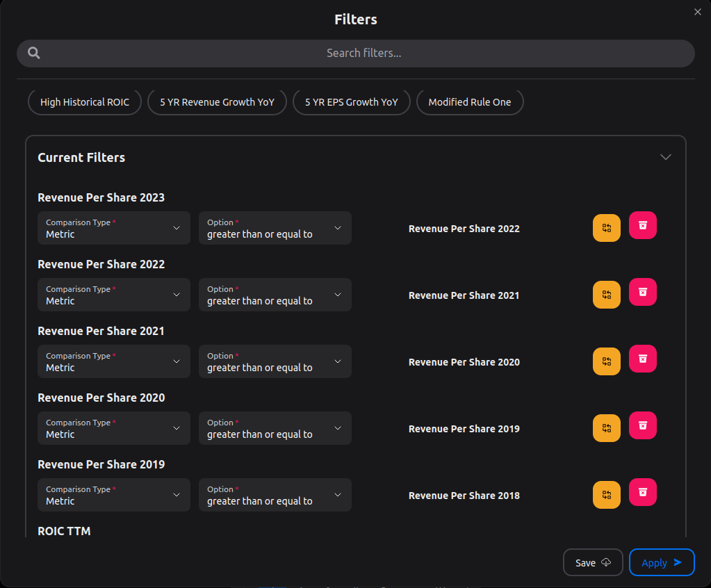This screenshot has width=711, height=588.
Task: Click the Current Filters heading
Action: tap(81, 157)
